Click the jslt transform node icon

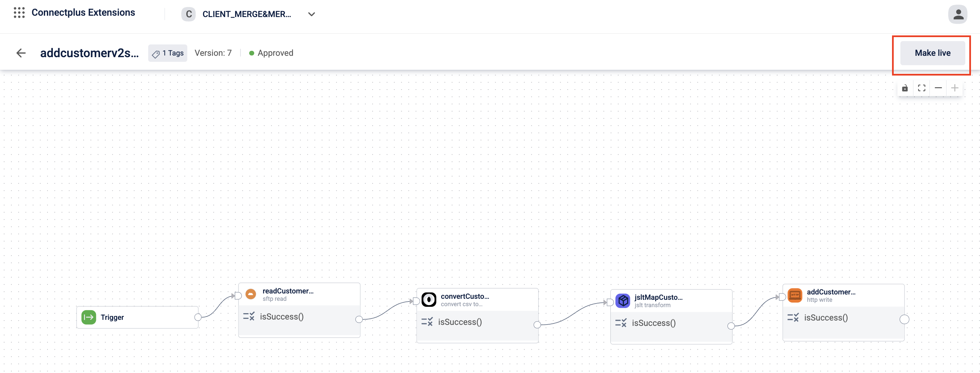[623, 301]
